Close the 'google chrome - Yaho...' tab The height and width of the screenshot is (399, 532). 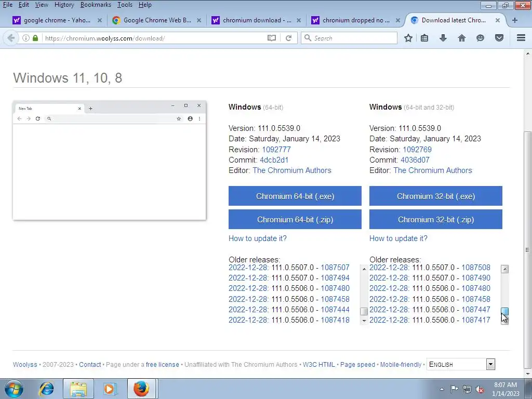click(99, 20)
